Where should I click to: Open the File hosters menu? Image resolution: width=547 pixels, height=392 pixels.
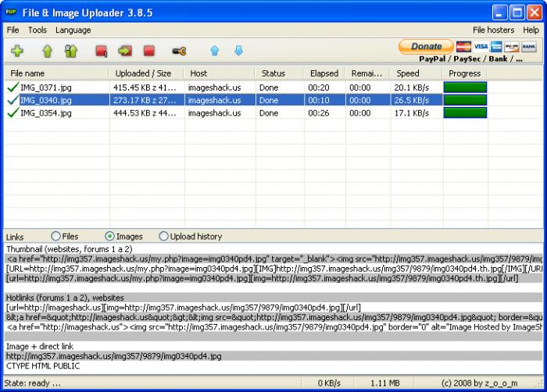[x=493, y=30]
